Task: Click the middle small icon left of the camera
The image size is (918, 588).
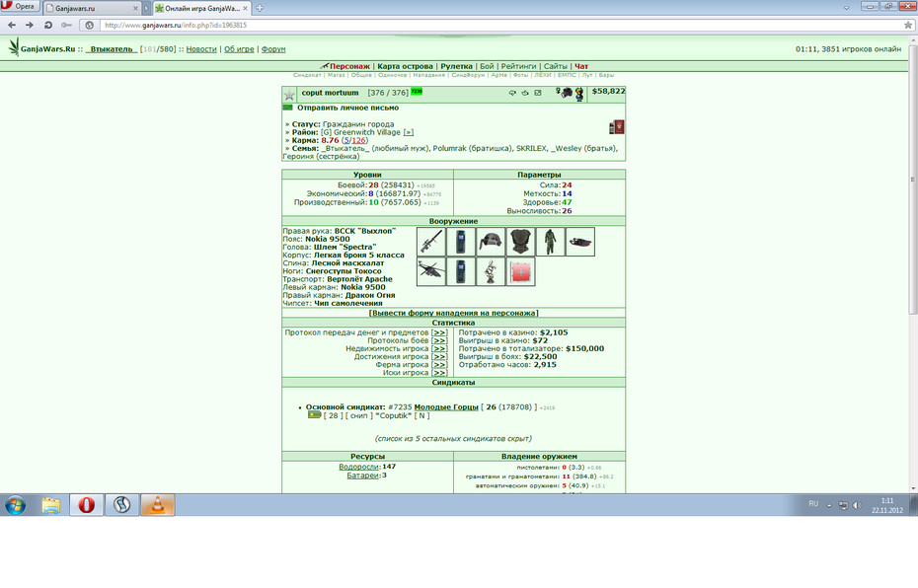Action: point(525,93)
